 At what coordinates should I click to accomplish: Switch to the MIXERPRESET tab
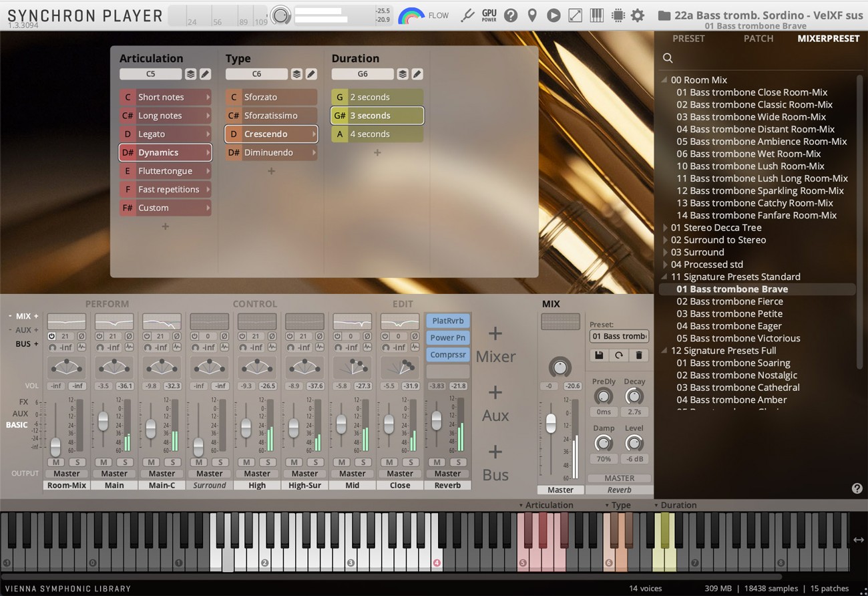click(829, 39)
